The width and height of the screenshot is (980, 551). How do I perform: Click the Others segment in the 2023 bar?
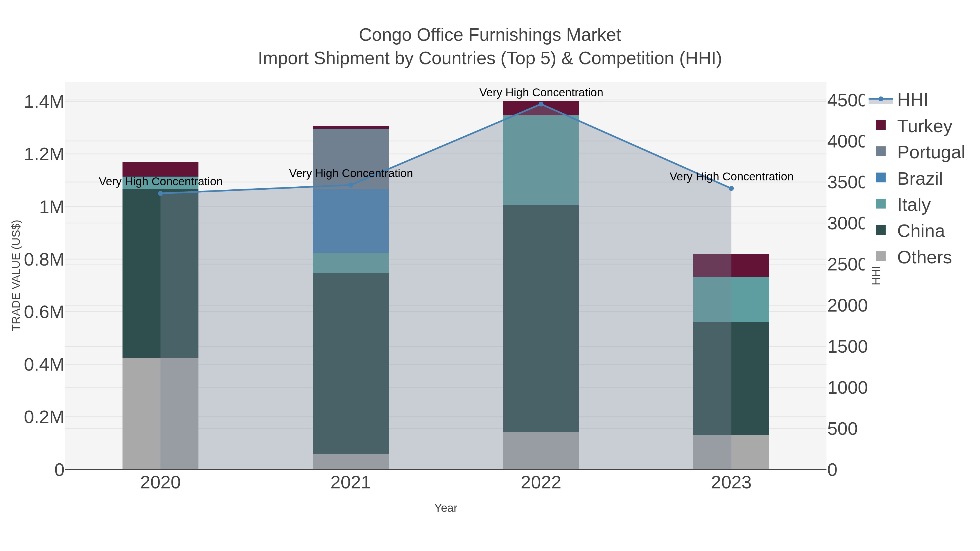pyautogui.click(x=731, y=453)
